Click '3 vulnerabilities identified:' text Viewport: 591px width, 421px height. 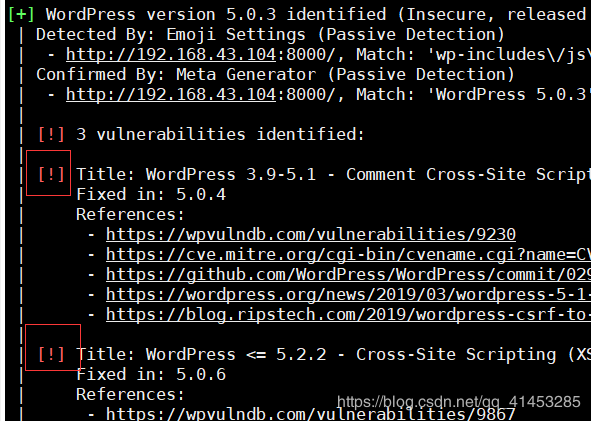[220, 135]
